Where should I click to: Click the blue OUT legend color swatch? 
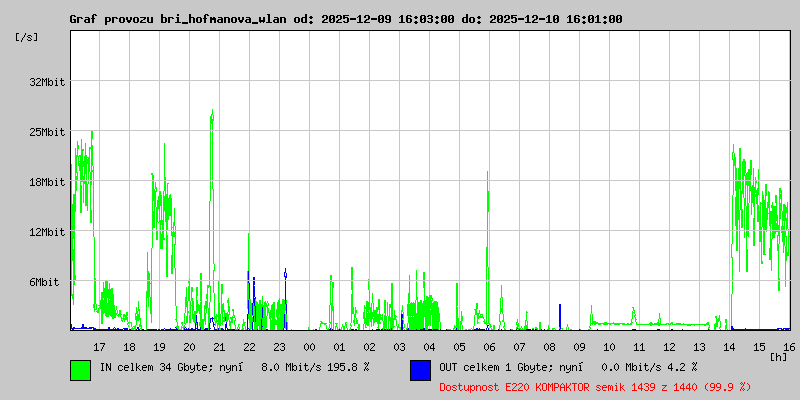420,370
